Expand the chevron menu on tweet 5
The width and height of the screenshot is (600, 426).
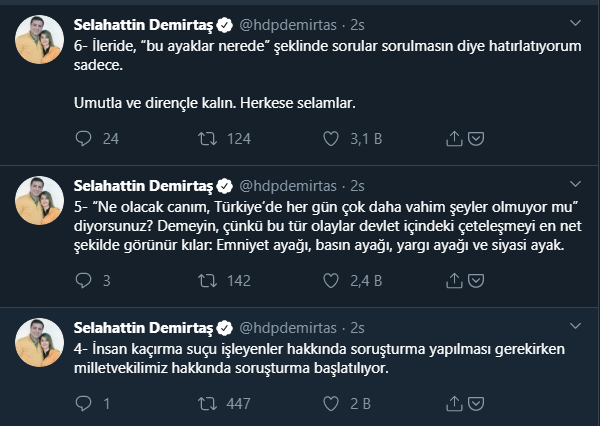click(574, 185)
